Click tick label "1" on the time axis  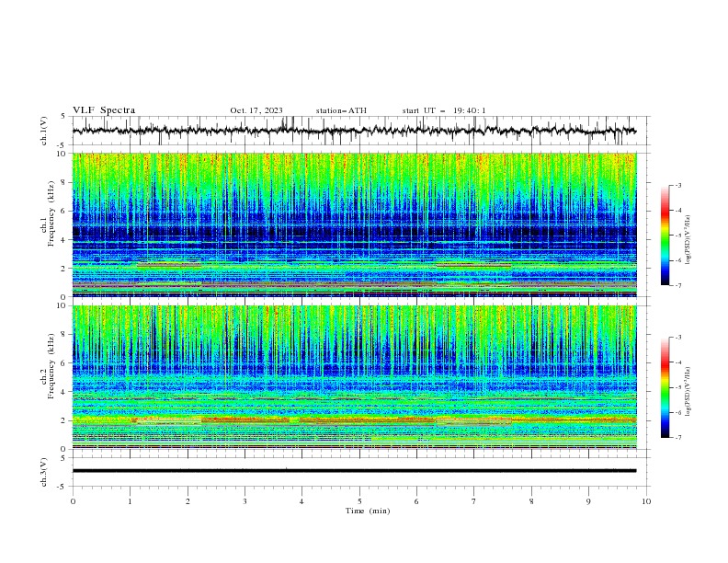point(131,501)
